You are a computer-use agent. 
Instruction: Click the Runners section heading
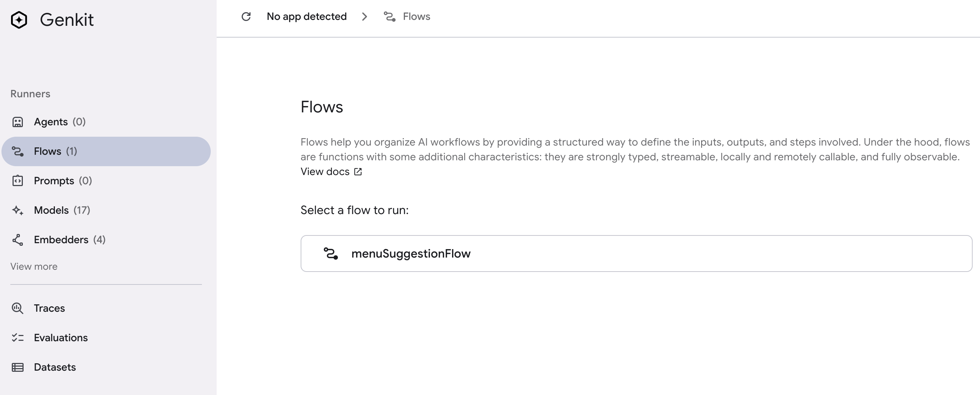click(30, 94)
